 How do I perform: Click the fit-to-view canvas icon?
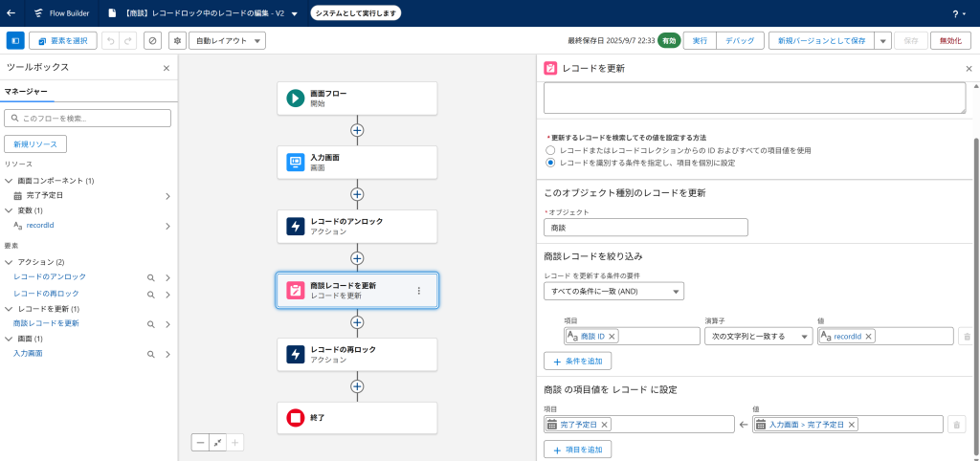point(217,442)
